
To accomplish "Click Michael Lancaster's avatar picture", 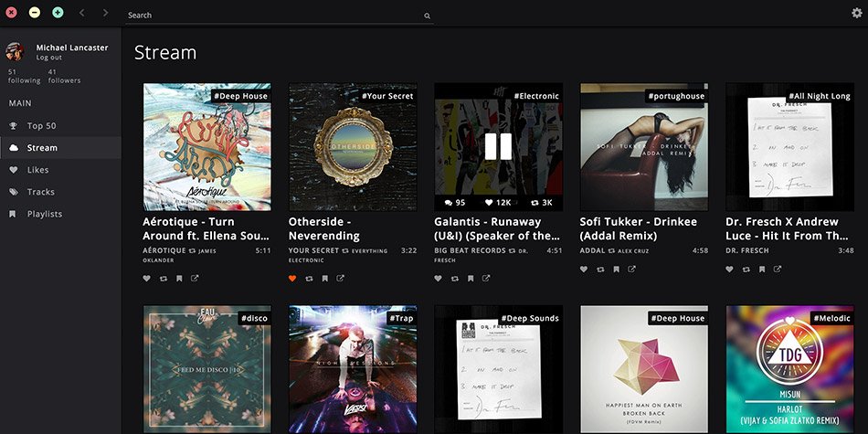I will 15,51.
